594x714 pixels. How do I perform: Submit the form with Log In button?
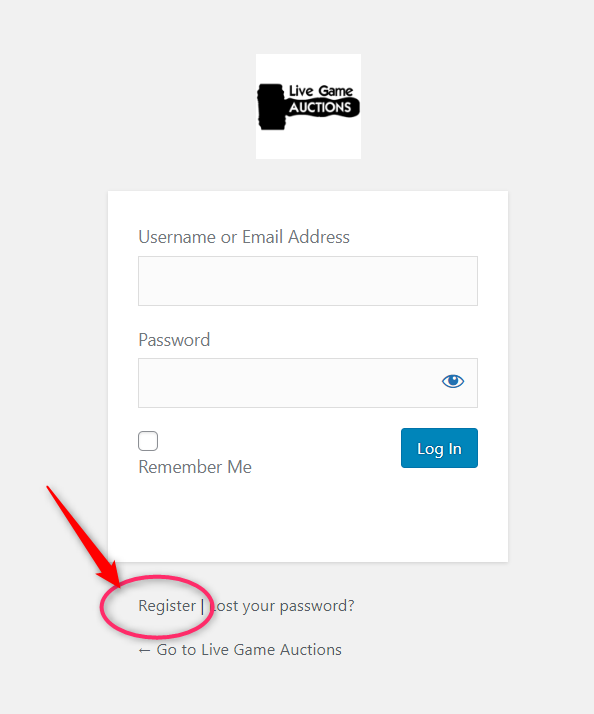coord(439,448)
